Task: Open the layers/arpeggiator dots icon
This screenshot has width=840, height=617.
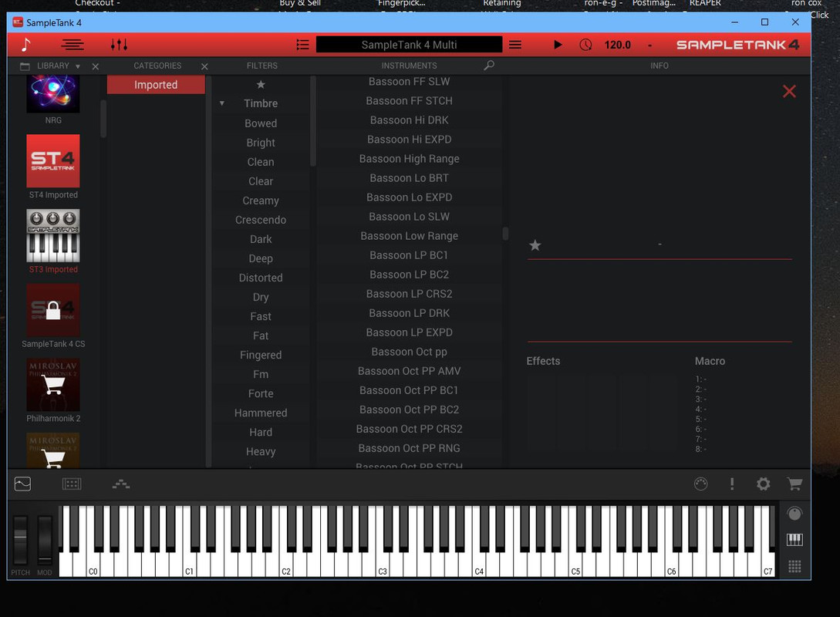Action: click(121, 484)
